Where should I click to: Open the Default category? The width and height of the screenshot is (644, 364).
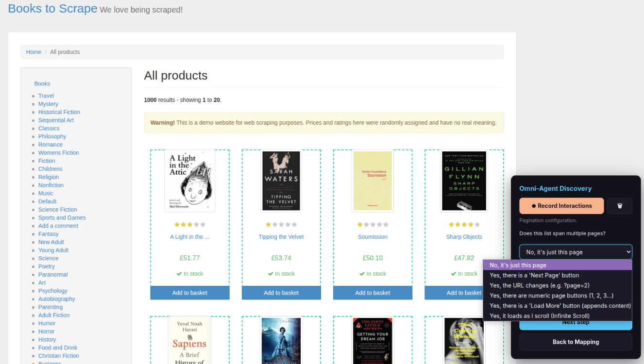click(48, 201)
